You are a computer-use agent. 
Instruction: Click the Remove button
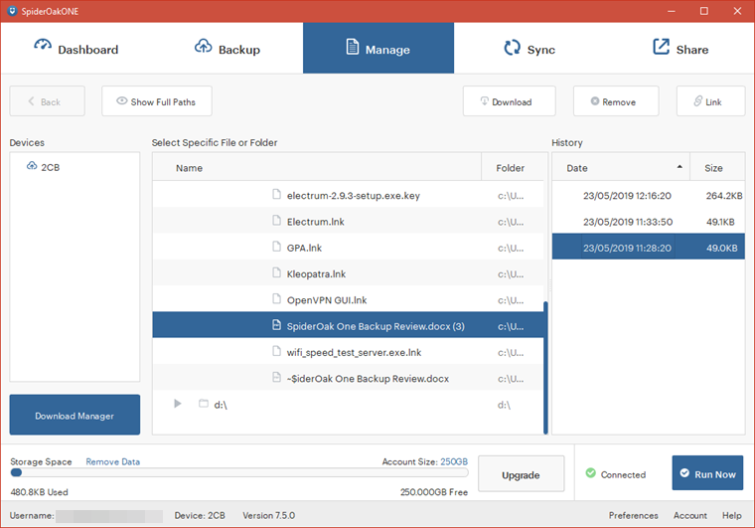click(616, 101)
